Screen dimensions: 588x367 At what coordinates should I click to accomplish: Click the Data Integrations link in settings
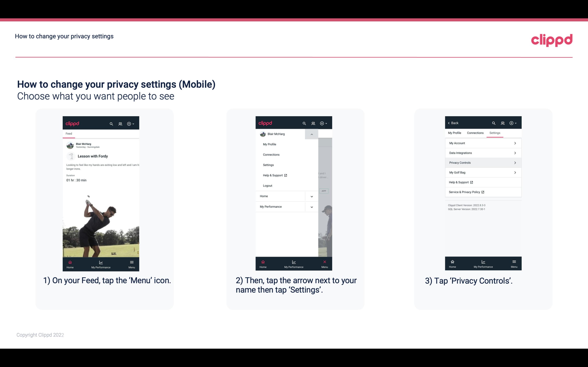coord(483,153)
